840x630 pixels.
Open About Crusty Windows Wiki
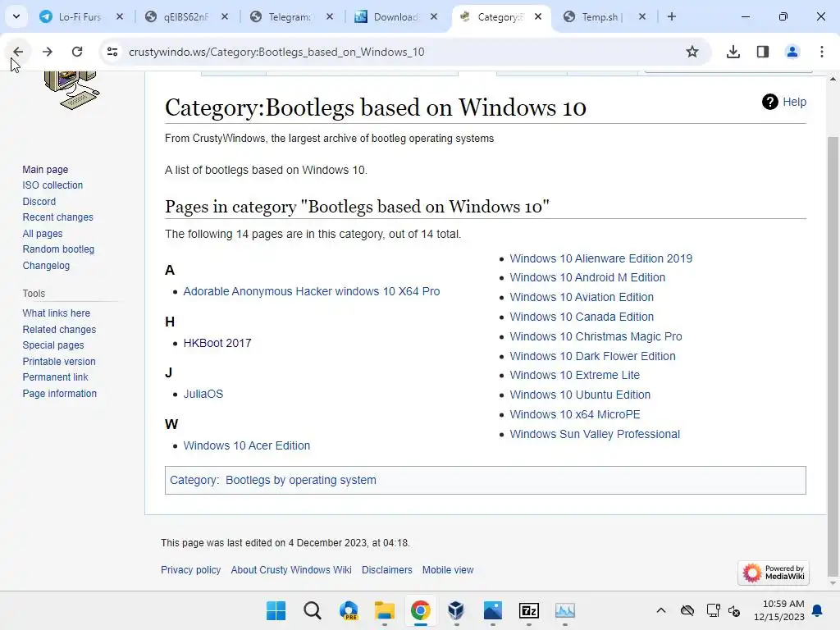[x=291, y=570]
